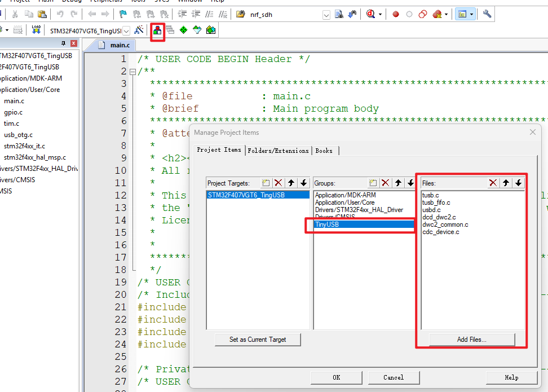
Task: Move the selected group down with the Groups arrow
Action: click(410, 183)
